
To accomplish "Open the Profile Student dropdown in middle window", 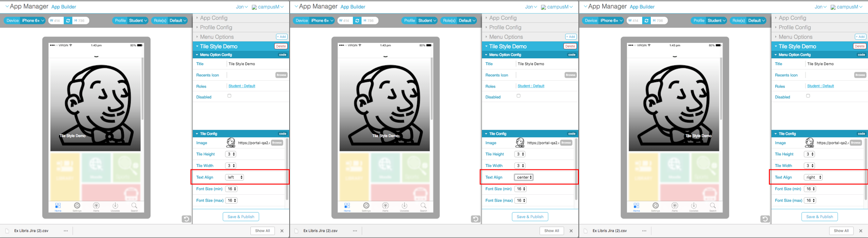I will click(427, 20).
